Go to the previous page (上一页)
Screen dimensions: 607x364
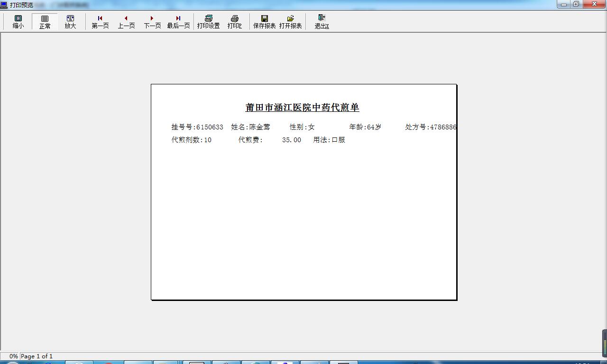tap(126, 22)
